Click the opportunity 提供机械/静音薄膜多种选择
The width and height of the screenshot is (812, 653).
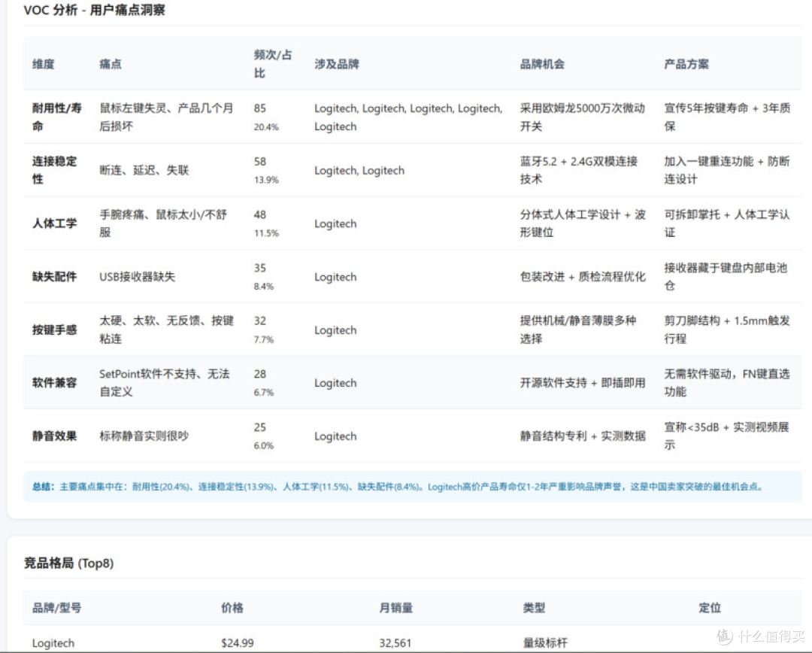pyautogui.click(x=578, y=330)
